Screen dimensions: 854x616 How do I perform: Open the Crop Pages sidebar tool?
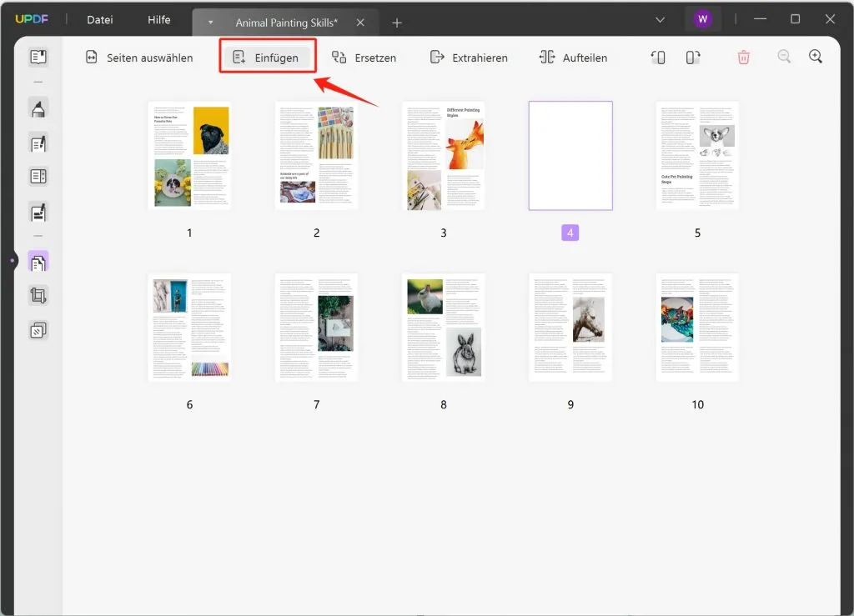pyautogui.click(x=38, y=296)
